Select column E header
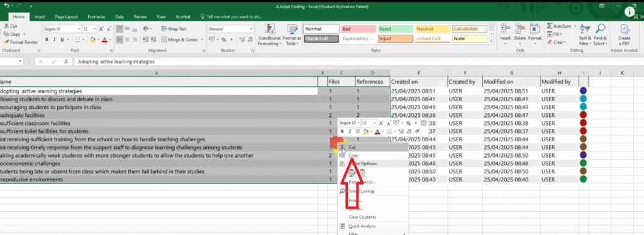 418,73
